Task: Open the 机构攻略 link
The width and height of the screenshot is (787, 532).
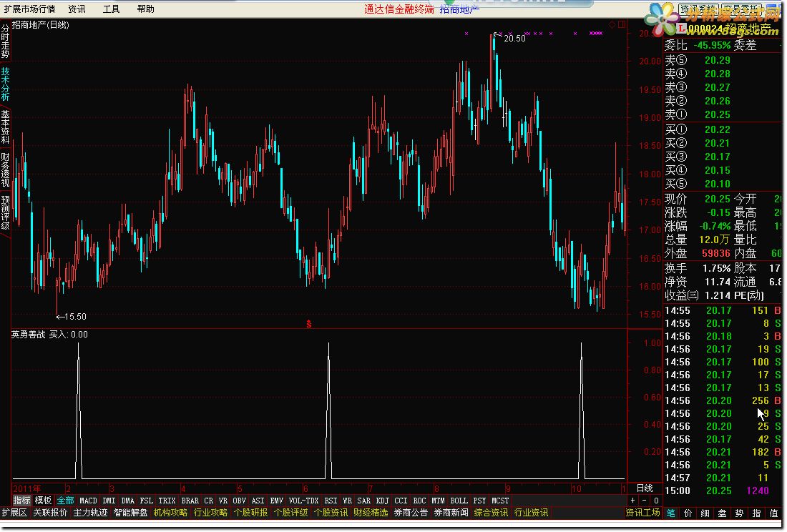Action: pos(171,513)
